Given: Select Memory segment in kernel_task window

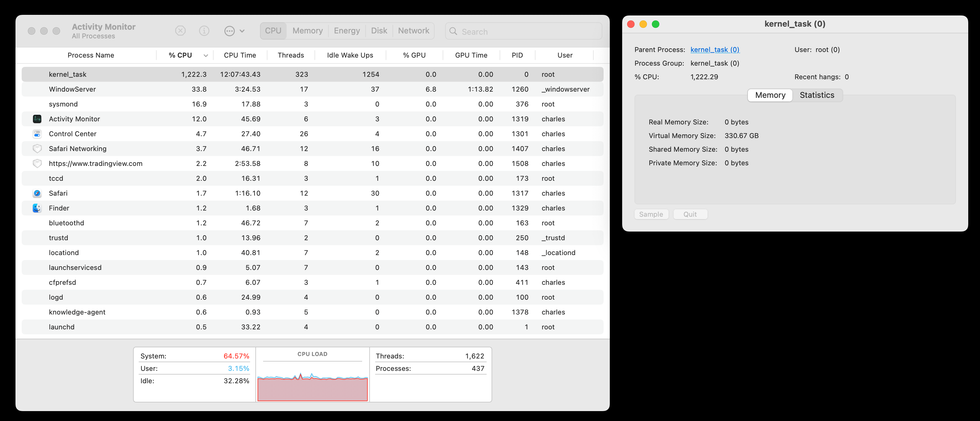Looking at the screenshot, I should [x=770, y=95].
